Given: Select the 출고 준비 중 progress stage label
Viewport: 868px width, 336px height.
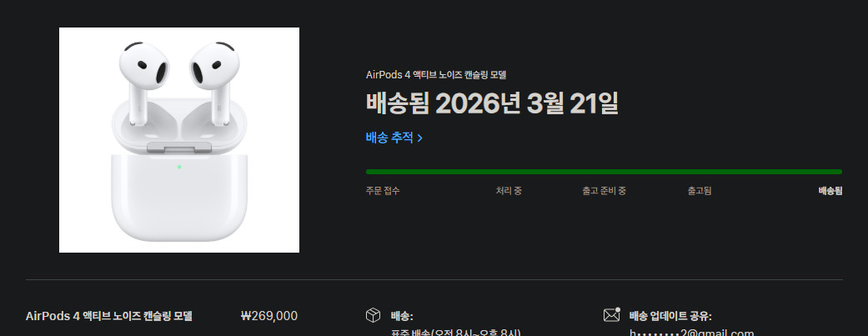Looking at the screenshot, I should [x=604, y=191].
